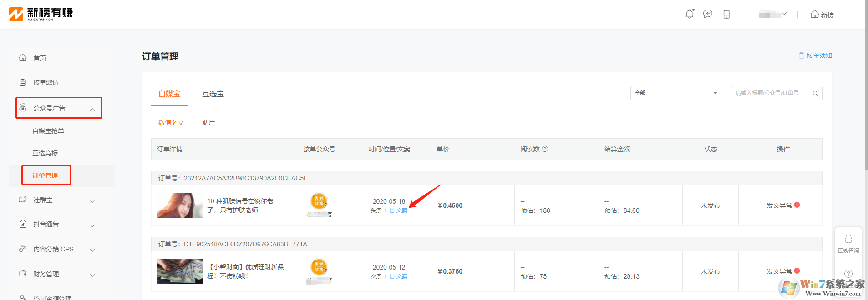The width and height of the screenshot is (868, 300).
Task: Go to 自媒宝抢单 in sidebar
Action: click(48, 131)
